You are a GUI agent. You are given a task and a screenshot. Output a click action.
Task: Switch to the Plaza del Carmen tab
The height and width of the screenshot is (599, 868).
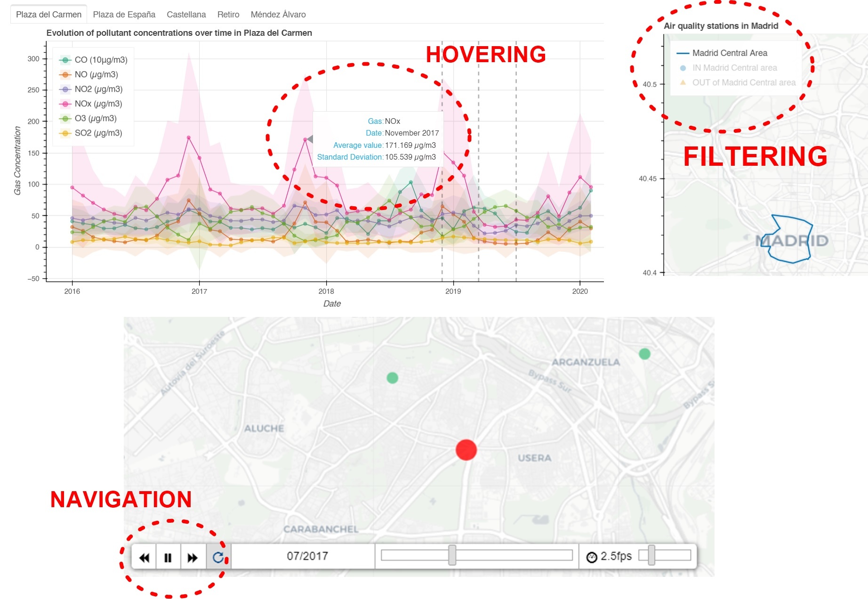48,15
